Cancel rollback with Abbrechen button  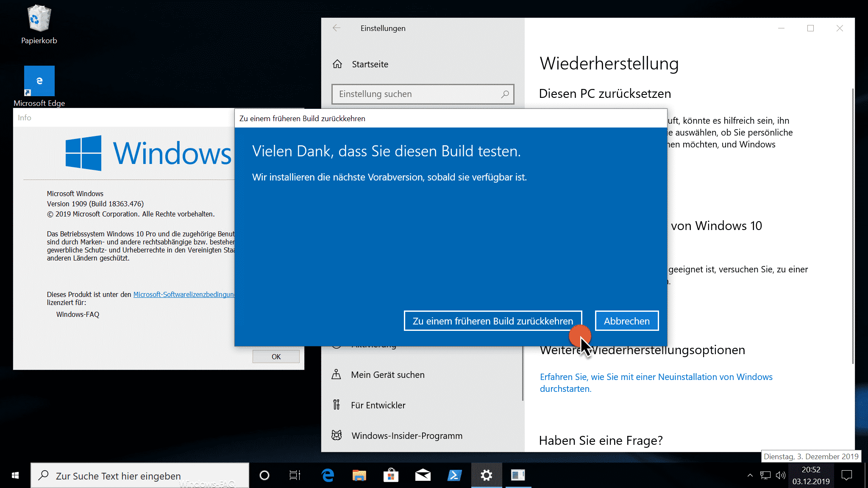click(627, 321)
